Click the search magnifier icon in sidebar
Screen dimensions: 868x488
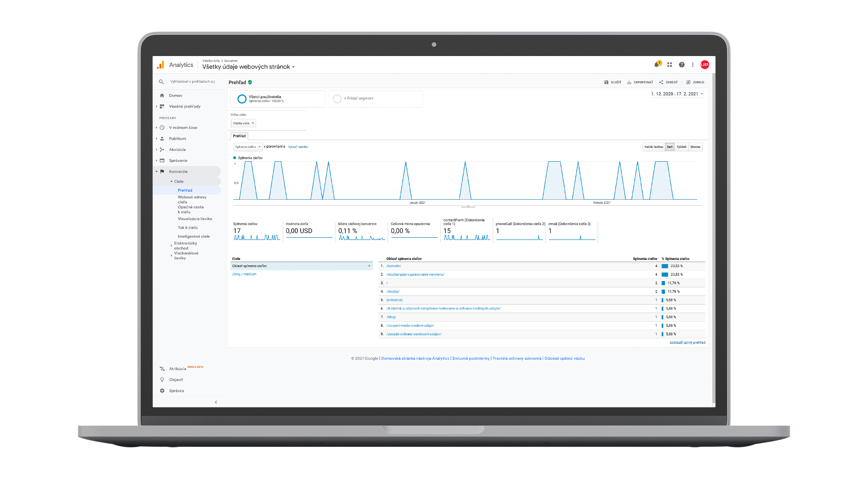[x=161, y=82]
